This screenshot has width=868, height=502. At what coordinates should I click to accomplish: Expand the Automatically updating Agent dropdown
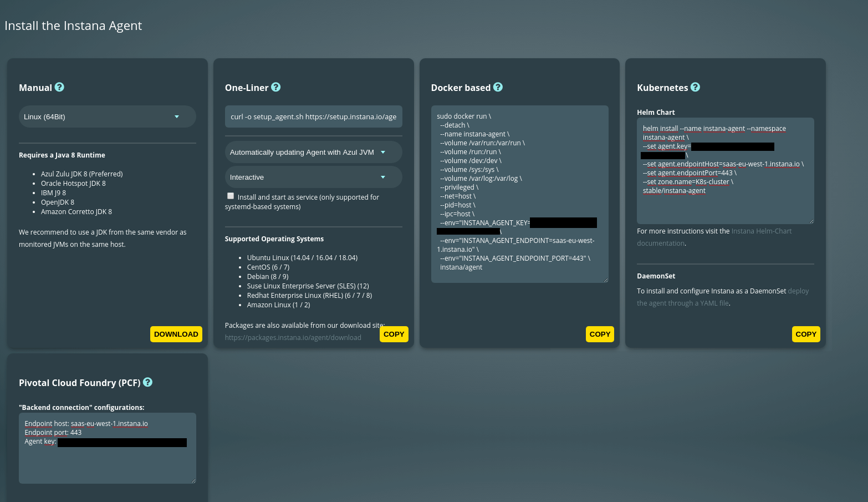click(313, 152)
